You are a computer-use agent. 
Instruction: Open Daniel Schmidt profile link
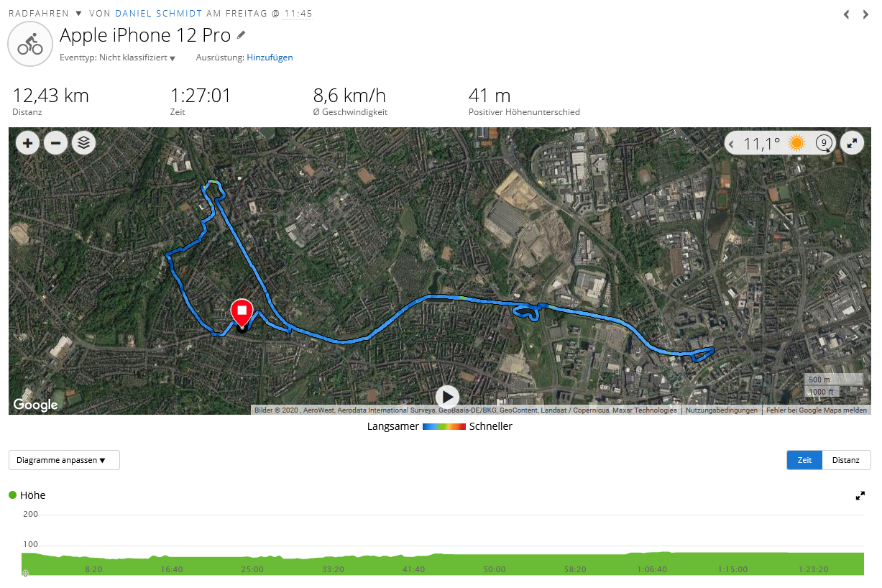coord(158,14)
